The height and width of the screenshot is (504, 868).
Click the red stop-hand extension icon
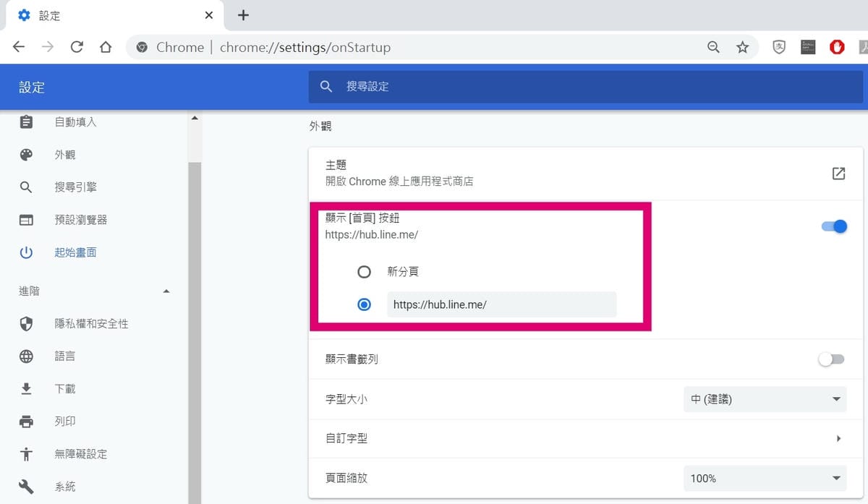click(837, 47)
